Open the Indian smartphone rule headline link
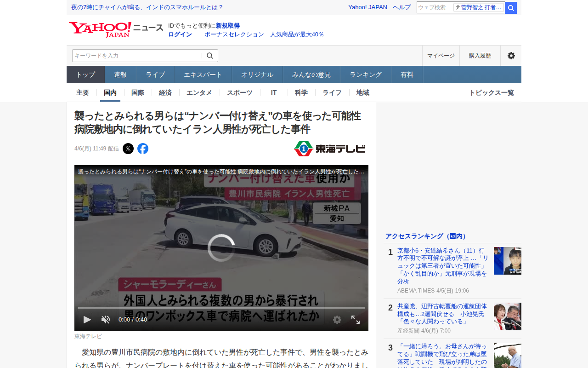 (x=147, y=7)
